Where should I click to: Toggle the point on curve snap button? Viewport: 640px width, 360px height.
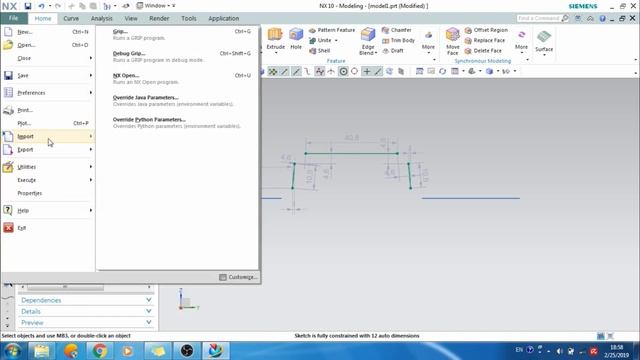coord(378,71)
